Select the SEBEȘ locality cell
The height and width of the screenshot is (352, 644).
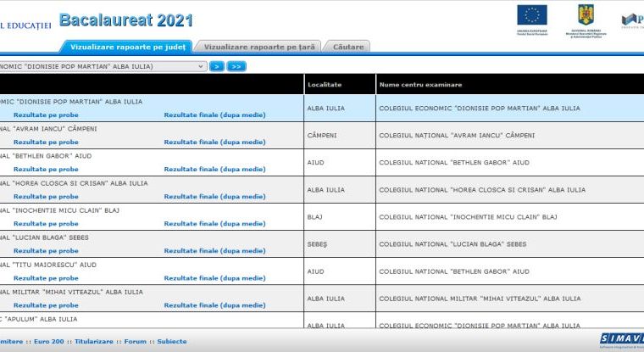pos(340,243)
